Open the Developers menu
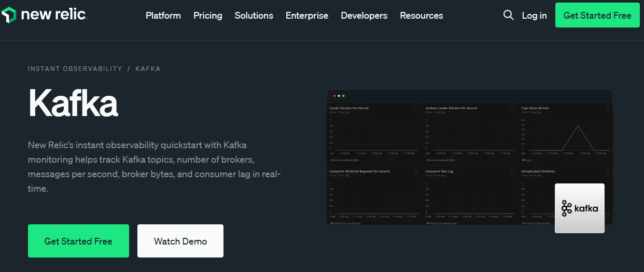Image resolution: width=644 pixels, height=272 pixels. click(x=364, y=16)
